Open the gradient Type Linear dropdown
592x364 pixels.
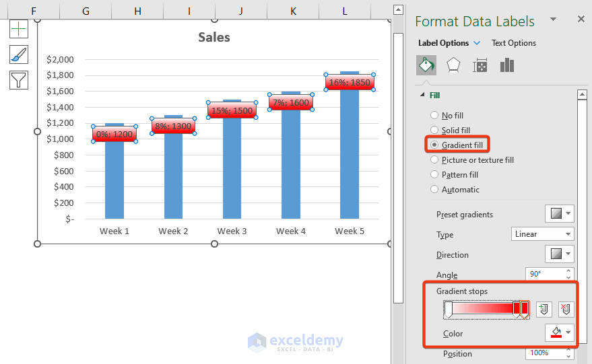click(543, 234)
